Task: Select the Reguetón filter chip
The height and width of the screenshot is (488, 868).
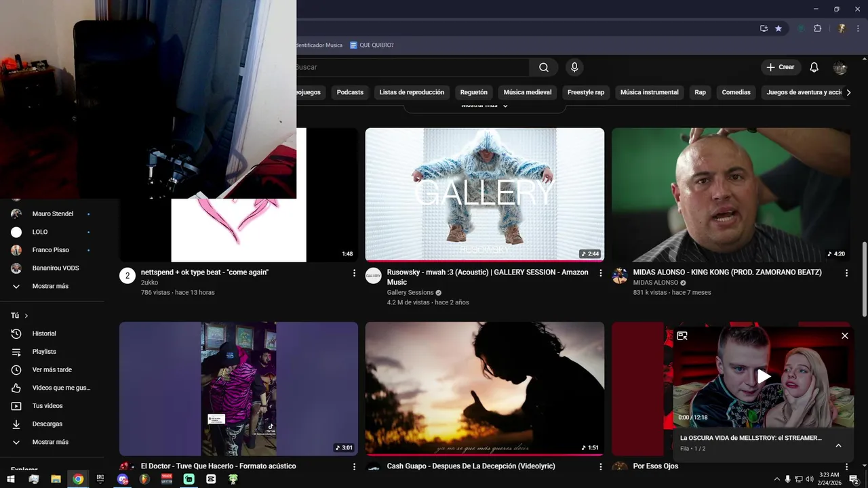Action: [474, 92]
